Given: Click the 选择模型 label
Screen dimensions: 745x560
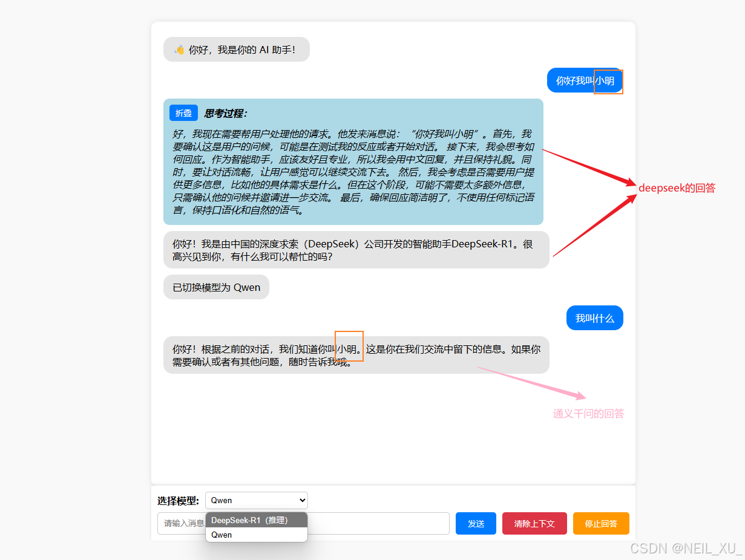Looking at the screenshot, I should [179, 501].
